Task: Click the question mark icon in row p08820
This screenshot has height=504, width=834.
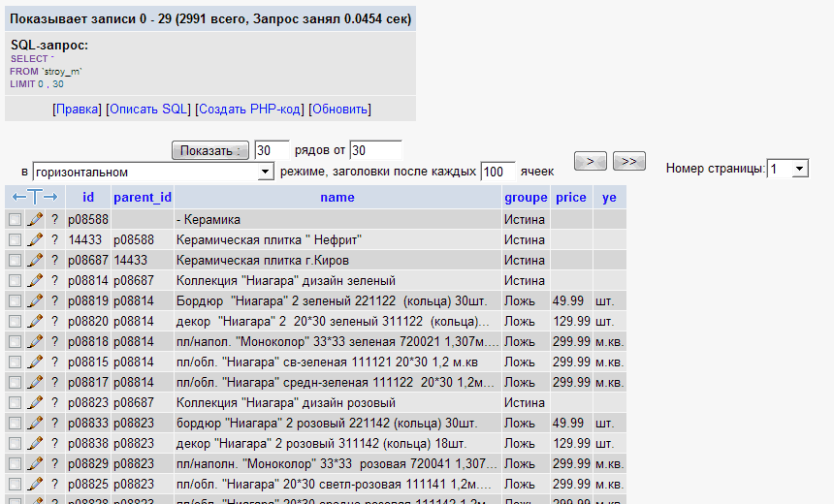Action: click(55, 321)
